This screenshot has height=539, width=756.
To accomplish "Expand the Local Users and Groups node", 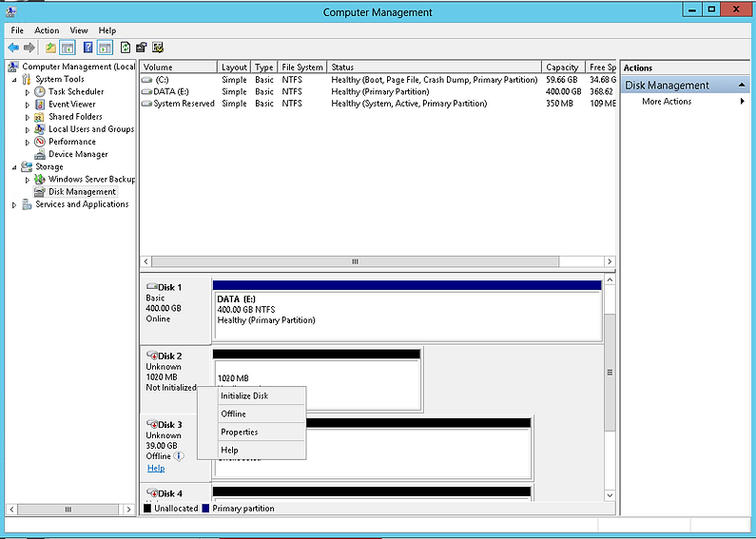I will (x=28, y=129).
